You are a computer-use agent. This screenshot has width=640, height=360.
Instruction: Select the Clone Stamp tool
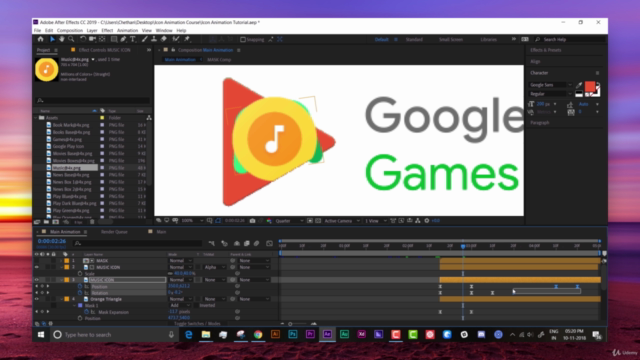154,39
